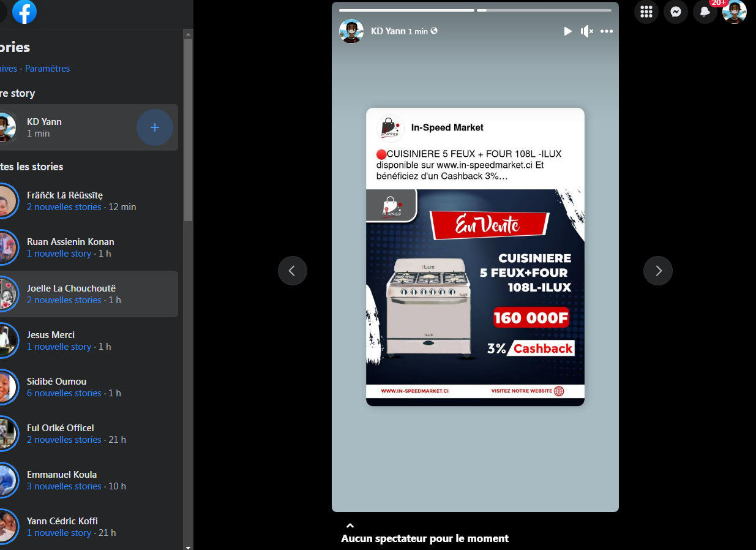This screenshot has height=550, width=756.
Task: Click the Facebook logo icon
Action: coord(24,12)
